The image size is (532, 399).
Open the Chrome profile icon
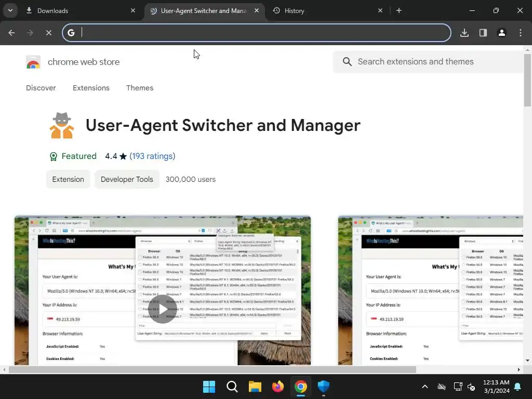[x=502, y=33]
